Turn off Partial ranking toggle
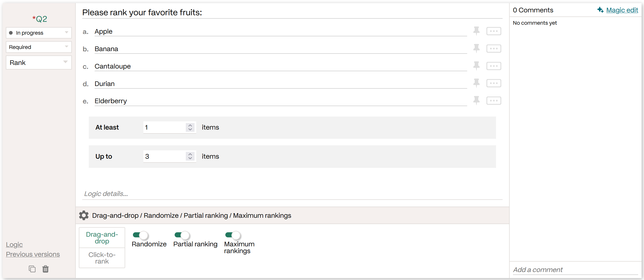Image resolution: width=644 pixels, height=280 pixels. point(182,235)
